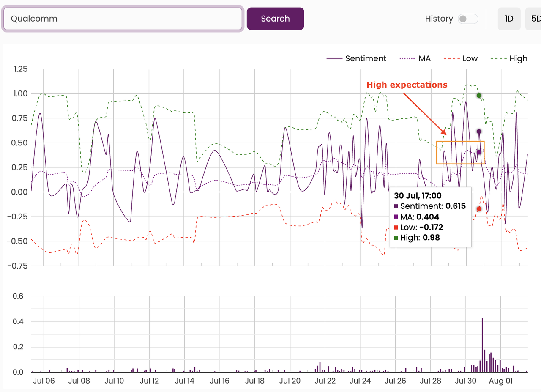
Task: Click the 'Jul 24' x-axis label
Action: coord(360,381)
